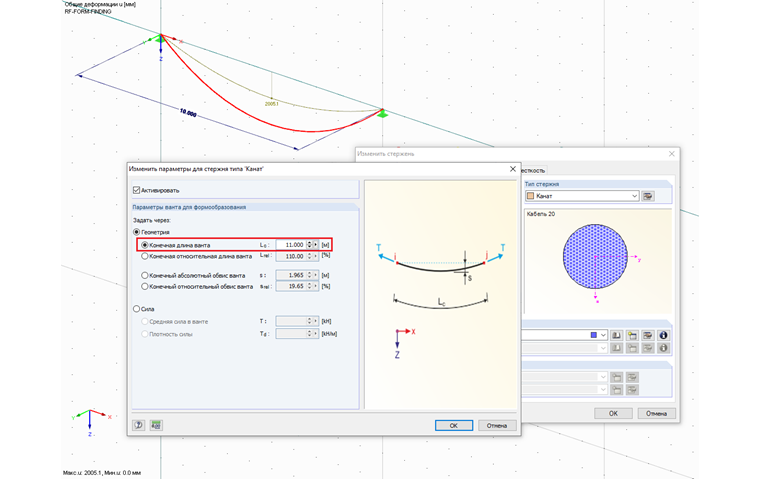Click the beige swatch beside Канат
Image resolution: width=760 pixels, height=479 pixels.
(530, 196)
